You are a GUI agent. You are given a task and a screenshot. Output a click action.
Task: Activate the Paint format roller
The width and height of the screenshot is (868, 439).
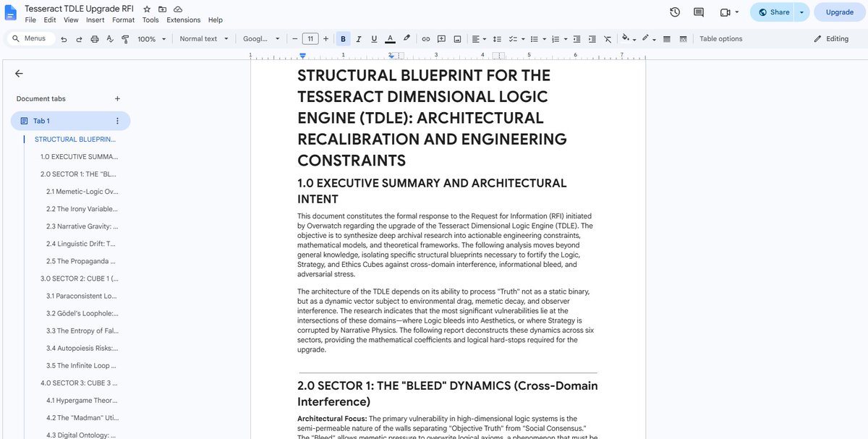pos(125,39)
